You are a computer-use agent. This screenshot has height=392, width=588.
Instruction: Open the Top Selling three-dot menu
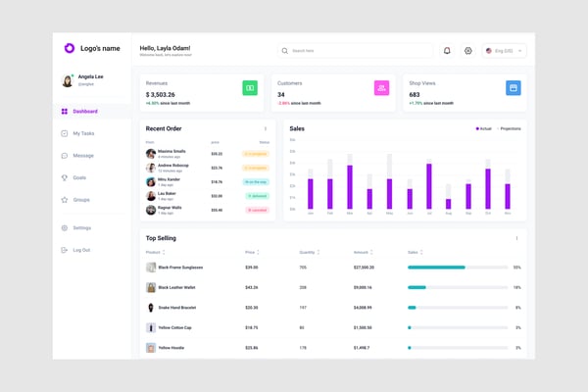point(516,238)
